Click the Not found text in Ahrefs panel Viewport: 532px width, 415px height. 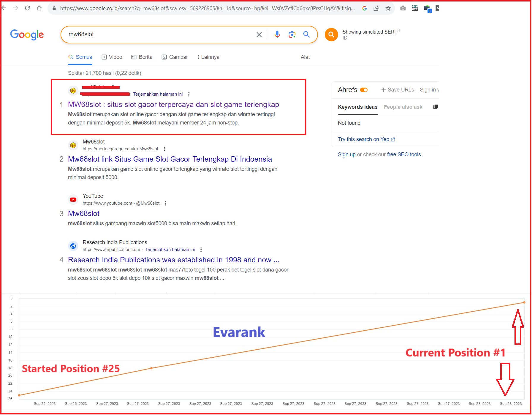pyautogui.click(x=349, y=123)
